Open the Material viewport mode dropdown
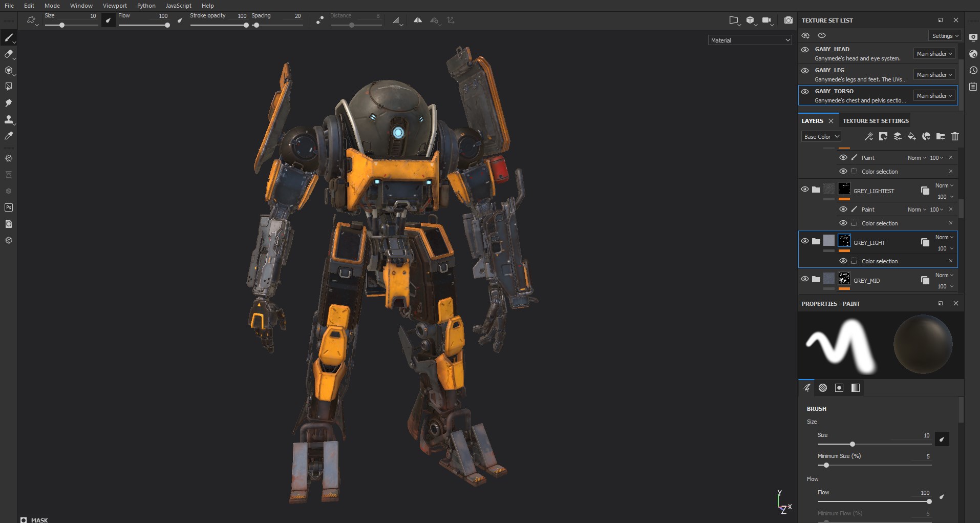The height and width of the screenshot is (523, 980). [750, 40]
